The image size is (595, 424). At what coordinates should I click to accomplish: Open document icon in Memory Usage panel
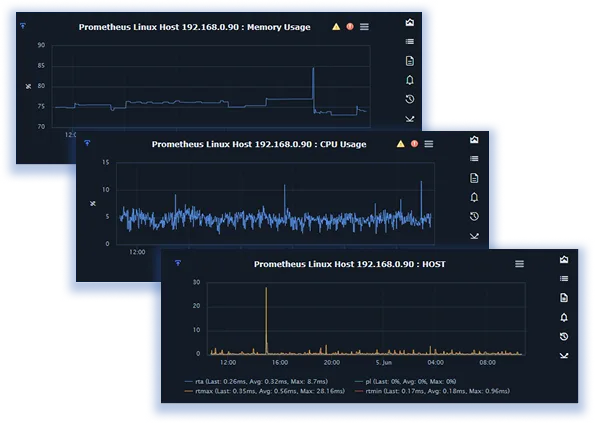[410, 61]
